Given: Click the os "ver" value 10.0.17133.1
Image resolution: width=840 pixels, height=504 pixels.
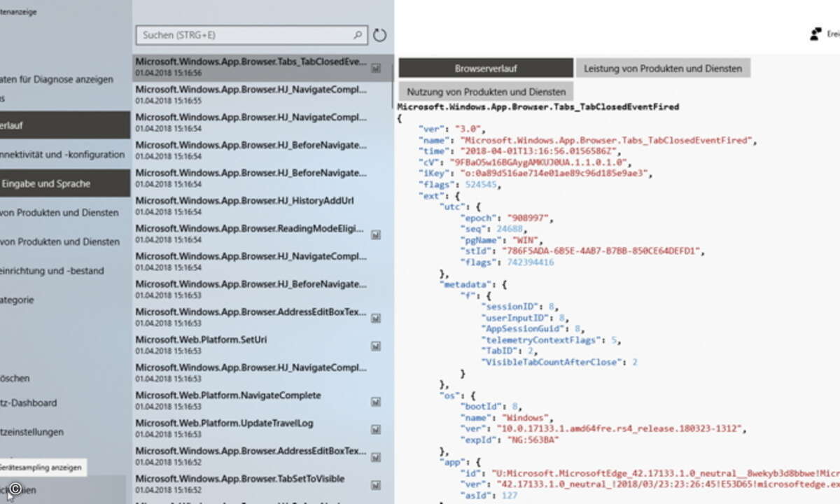Looking at the screenshot, I should pyautogui.click(x=621, y=429).
